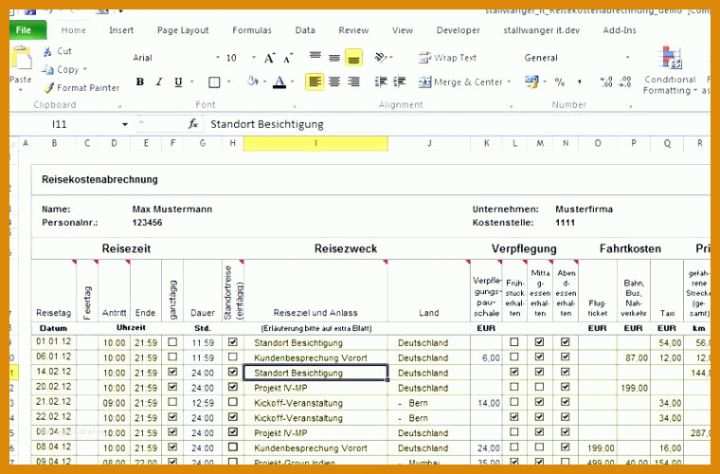720x474 pixels.
Task: Expand the Name Box dropdown next to I11
Action: [x=124, y=124]
